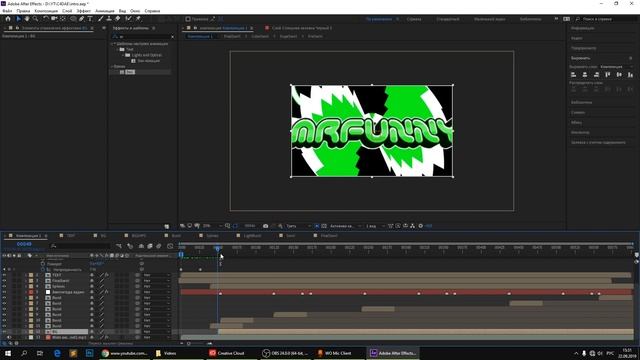Screen dimensions: 640x360
Task: Select the Puppet Pin tool
Action: click(138, 19)
